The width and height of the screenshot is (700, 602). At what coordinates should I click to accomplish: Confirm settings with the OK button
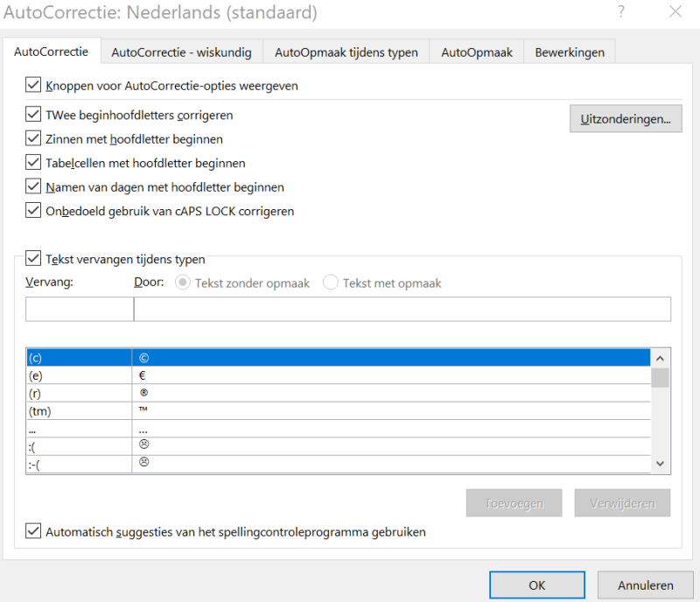click(x=536, y=585)
